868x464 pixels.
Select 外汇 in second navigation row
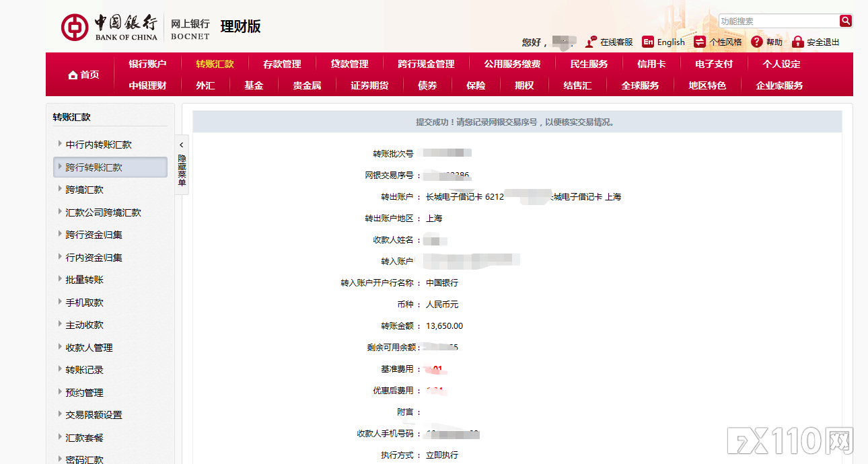click(x=205, y=85)
